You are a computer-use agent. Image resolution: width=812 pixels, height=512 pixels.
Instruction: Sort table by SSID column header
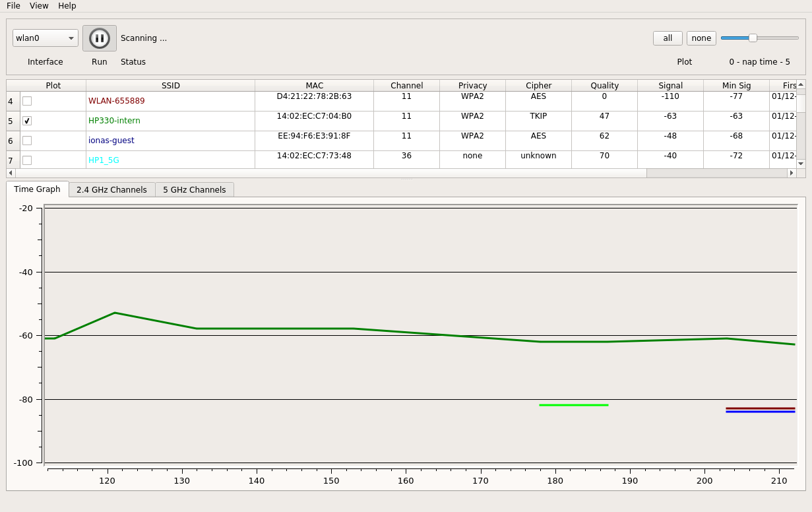(x=171, y=86)
